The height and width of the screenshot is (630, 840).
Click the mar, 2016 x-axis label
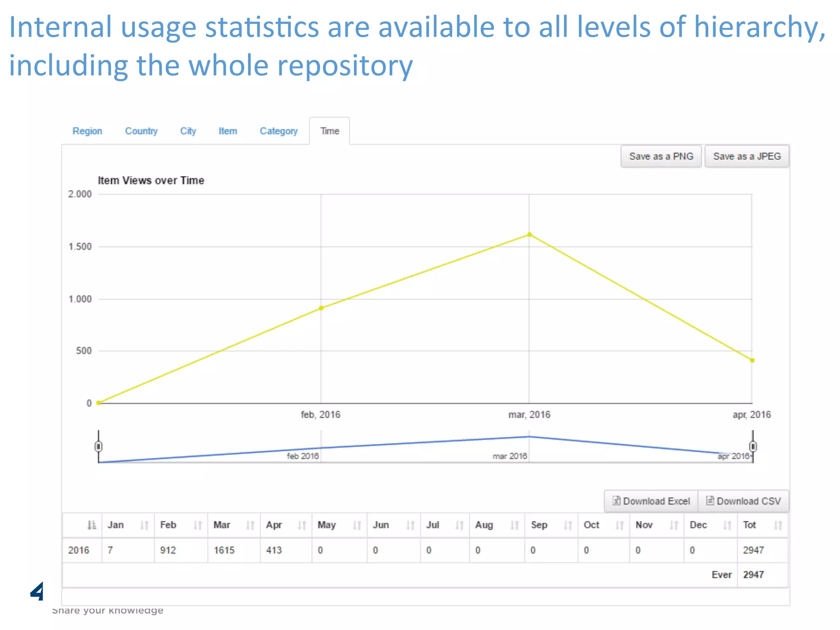(530, 415)
